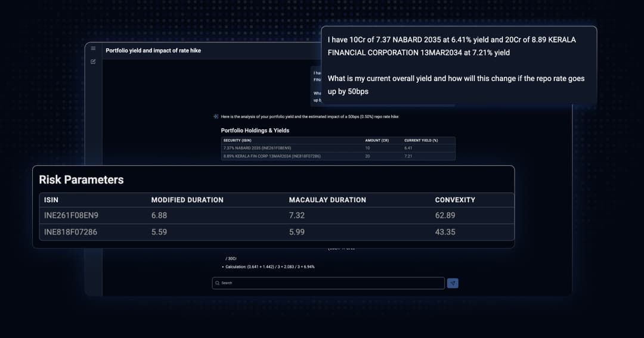Click the Convexity column header
Screen dimensions: 644x338
(x=455, y=200)
